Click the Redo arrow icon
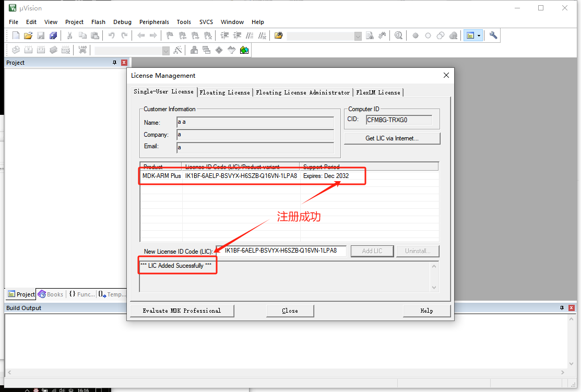The width and height of the screenshot is (581, 392). pos(124,35)
